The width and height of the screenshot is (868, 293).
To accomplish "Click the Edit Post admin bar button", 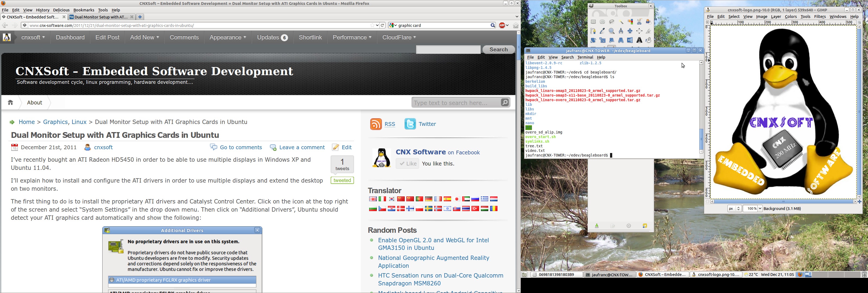I will 107,37.
